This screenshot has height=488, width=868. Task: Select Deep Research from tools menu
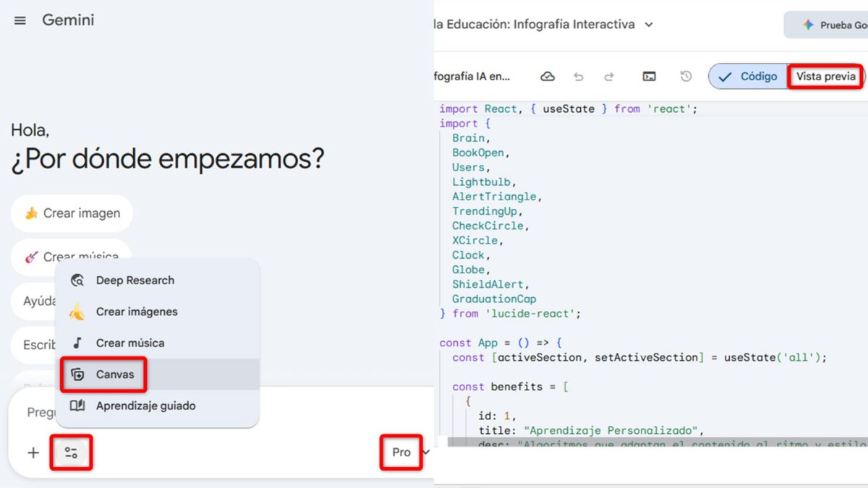point(157,281)
